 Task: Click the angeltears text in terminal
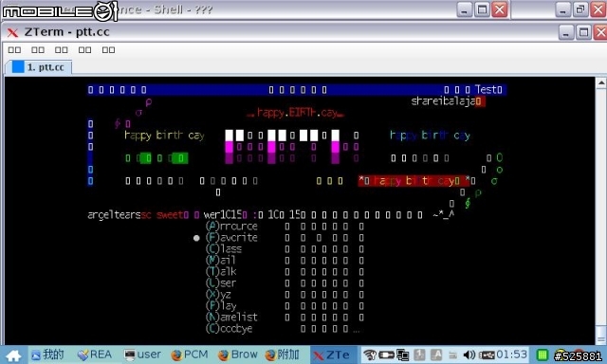(x=114, y=214)
